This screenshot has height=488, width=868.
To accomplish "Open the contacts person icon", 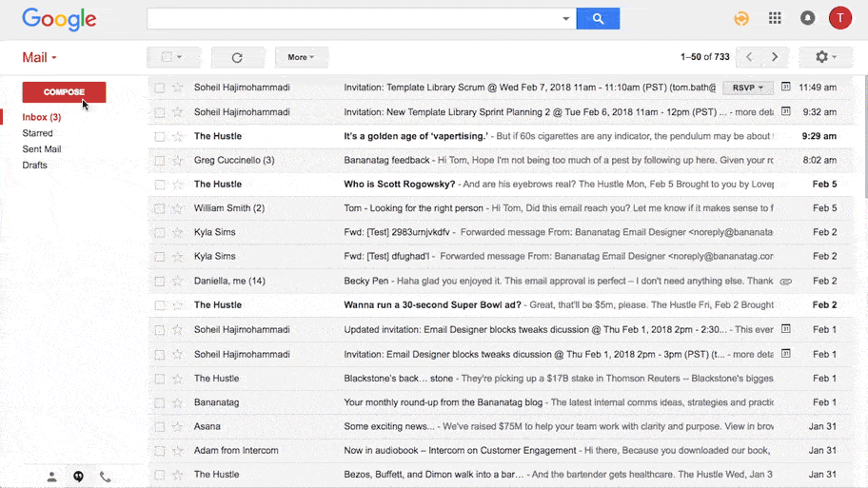I will [51, 477].
